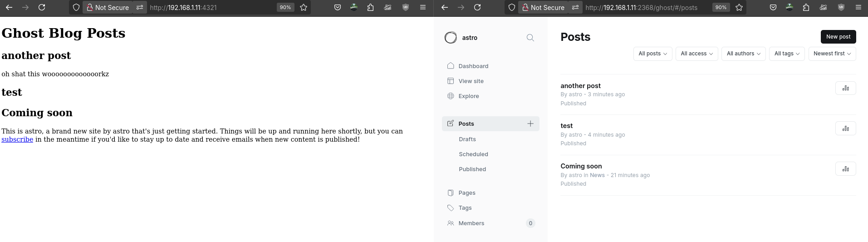Open Pocket icon in right browser toolbar

point(773,7)
